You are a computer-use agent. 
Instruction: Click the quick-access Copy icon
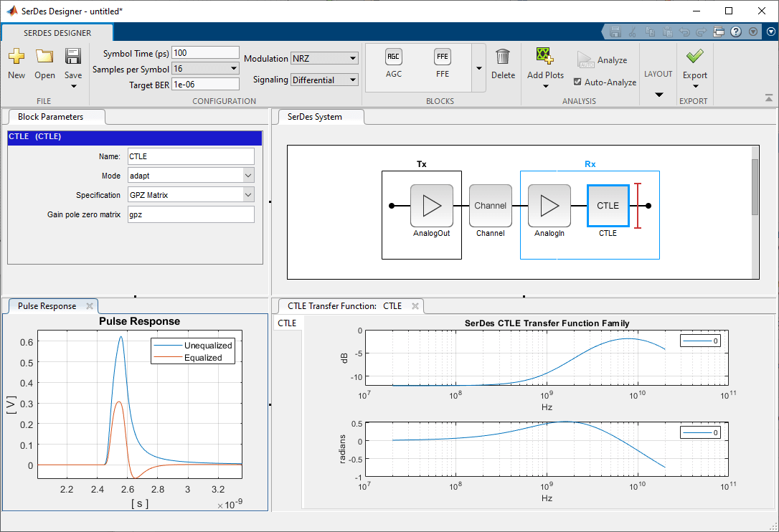tap(650, 32)
